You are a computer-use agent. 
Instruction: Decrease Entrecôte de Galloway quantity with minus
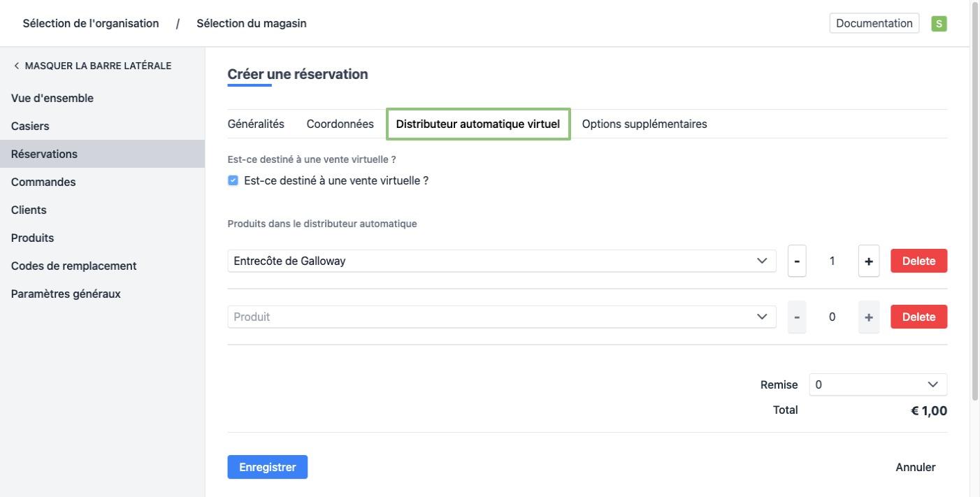pos(797,261)
